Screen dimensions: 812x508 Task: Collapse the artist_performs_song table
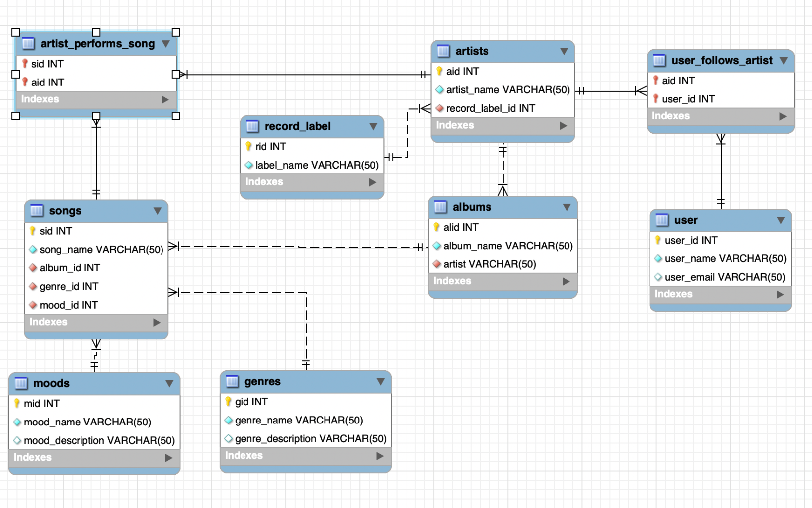coord(166,44)
